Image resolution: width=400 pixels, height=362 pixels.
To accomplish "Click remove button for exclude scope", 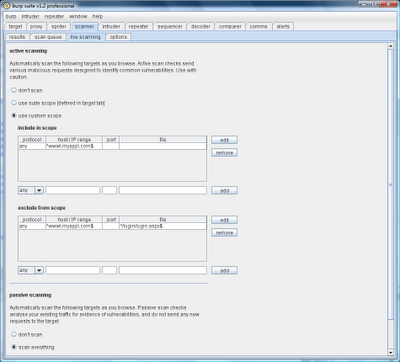I will click(224, 233).
